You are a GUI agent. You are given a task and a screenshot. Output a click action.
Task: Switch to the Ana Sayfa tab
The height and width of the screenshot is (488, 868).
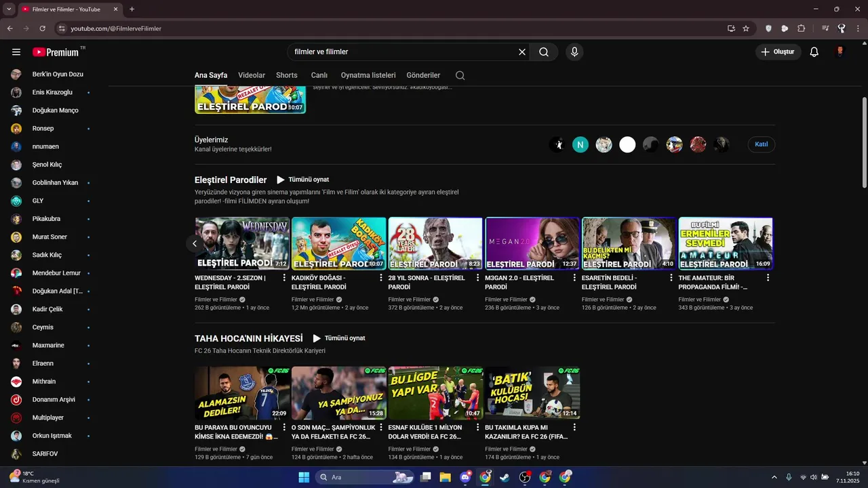click(x=211, y=75)
